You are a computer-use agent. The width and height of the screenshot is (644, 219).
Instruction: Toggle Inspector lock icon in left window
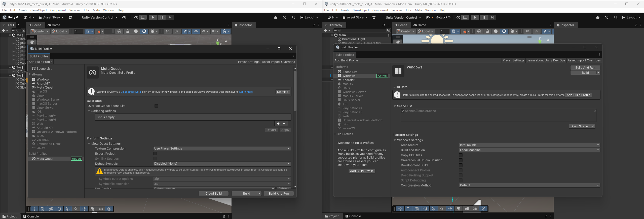point(314,25)
